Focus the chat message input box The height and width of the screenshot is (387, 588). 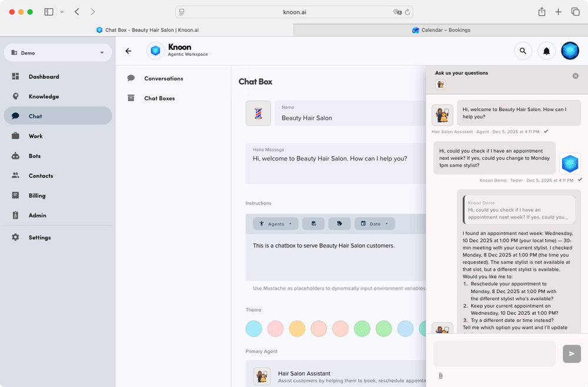point(495,354)
